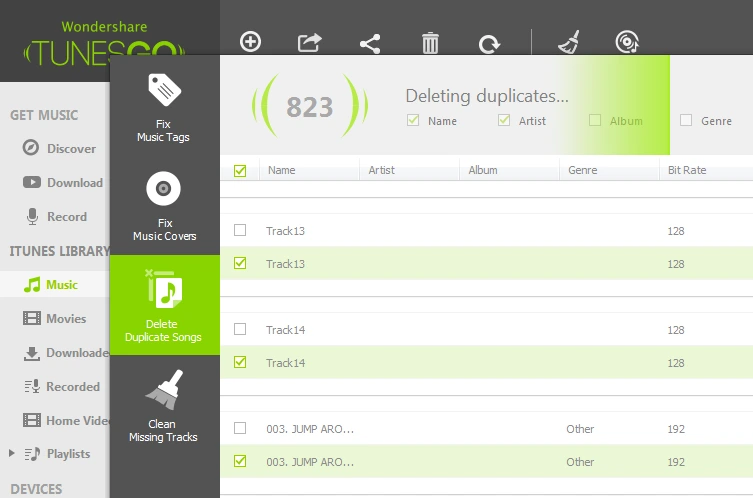The height and width of the screenshot is (498, 753).
Task: Click the export arrow icon in toolbar
Action: click(309, 42)
